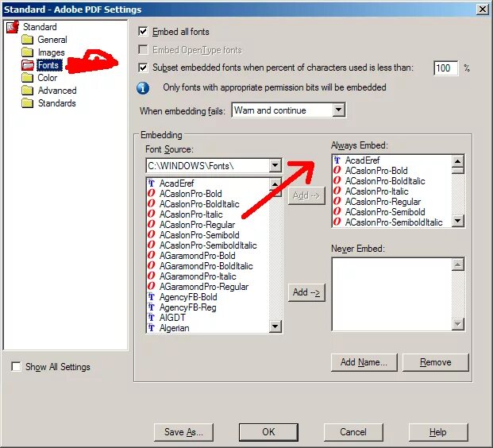
Task: Click the subset percentage input field
Action: [445, 68]
